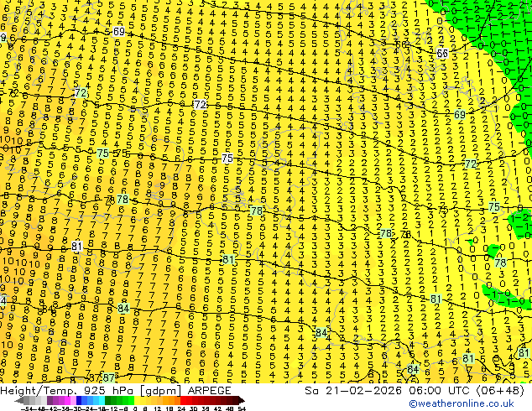This screenshot has height=411, width=532.
Task: Click the white-boxed 75 contour label
Action: click(x=227, y=158)
